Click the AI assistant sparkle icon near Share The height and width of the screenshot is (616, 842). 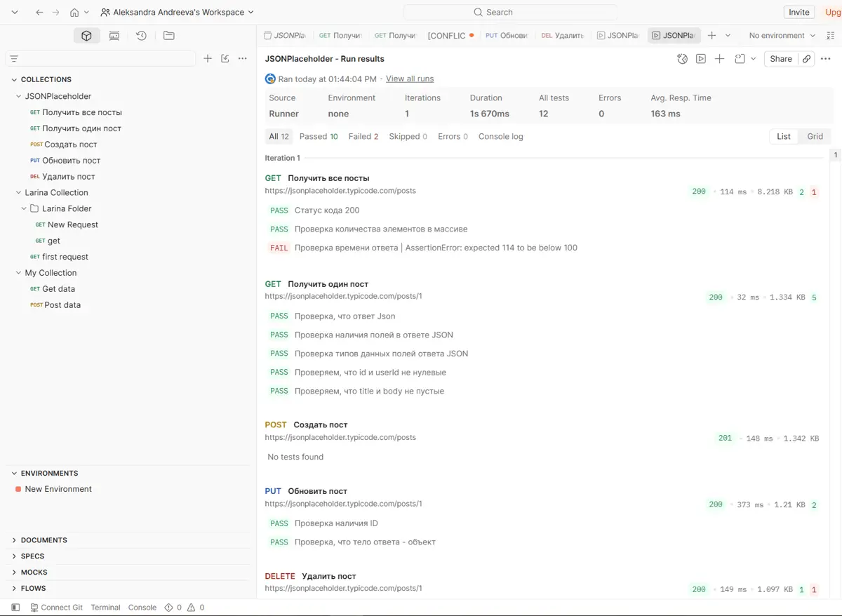(682, 59)
